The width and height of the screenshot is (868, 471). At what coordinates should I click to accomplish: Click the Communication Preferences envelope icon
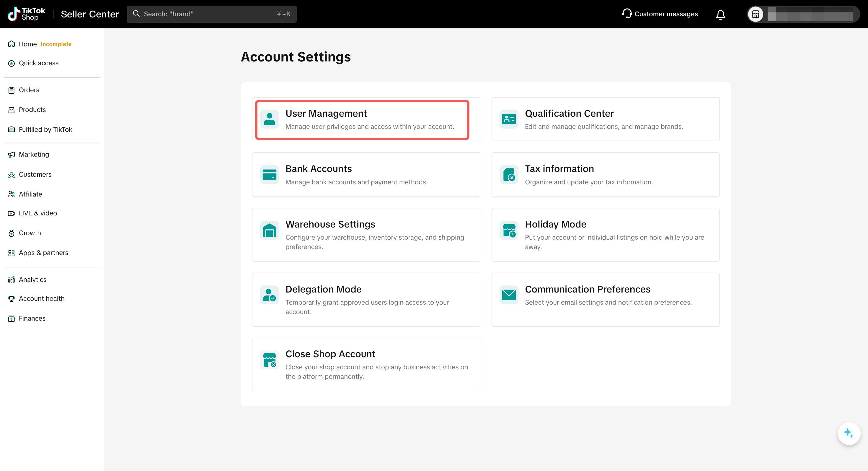pyautogui.click(x=509, y=295)
